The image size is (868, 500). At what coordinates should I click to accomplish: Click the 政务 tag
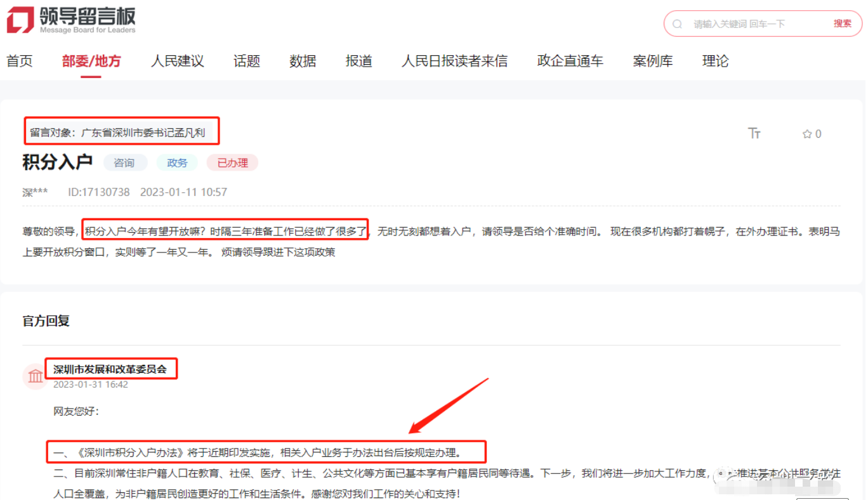click(177, 163)
